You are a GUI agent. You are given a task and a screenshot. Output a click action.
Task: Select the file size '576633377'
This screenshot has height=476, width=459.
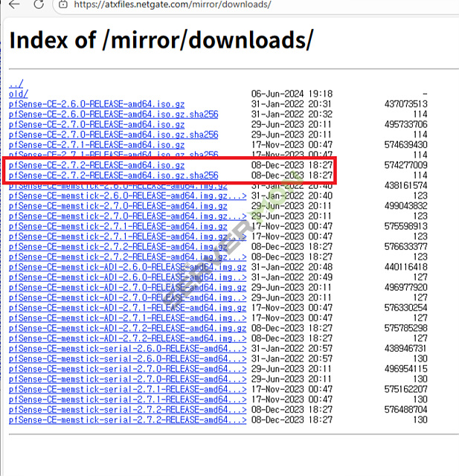[406, 246]
